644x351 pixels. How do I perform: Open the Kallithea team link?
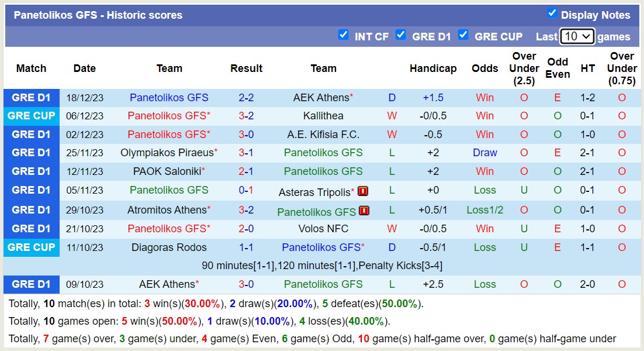(324, 116)
